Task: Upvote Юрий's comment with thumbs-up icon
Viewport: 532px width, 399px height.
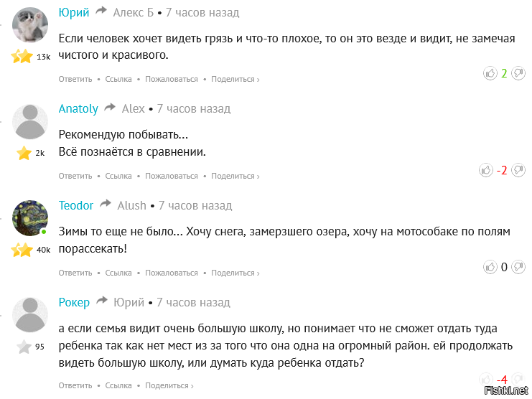Action: (x=491, y=73)
